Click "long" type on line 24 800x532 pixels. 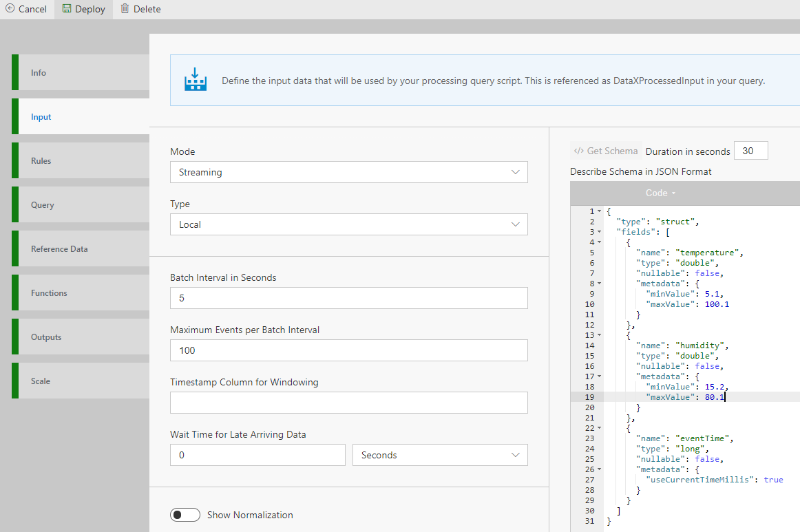tap(691, 449)
